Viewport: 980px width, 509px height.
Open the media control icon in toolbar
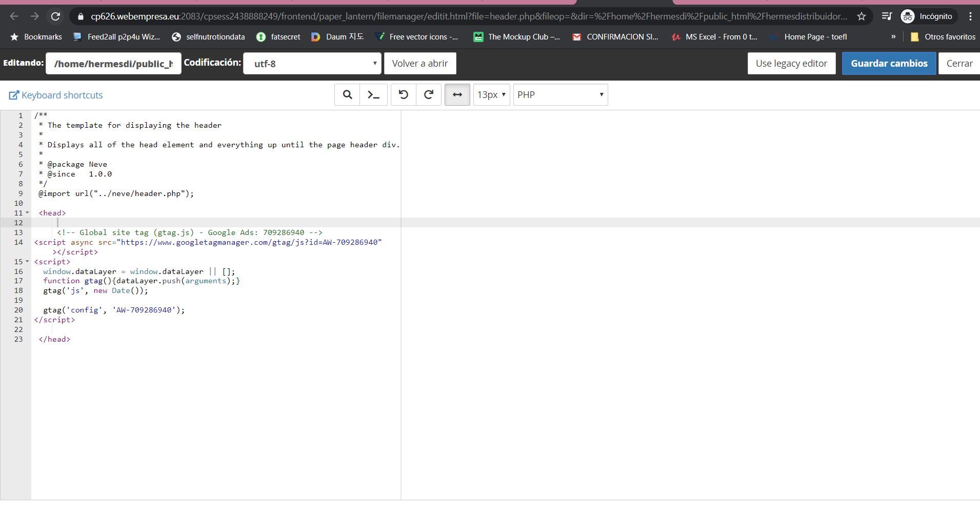pyautogui.click(x=887, y=16)
